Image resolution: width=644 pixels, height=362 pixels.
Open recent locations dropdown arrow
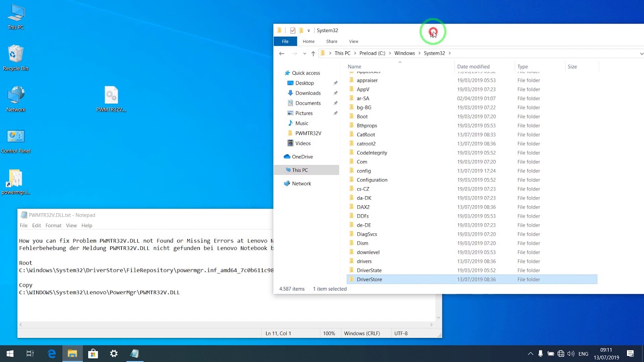click(304, 53)
